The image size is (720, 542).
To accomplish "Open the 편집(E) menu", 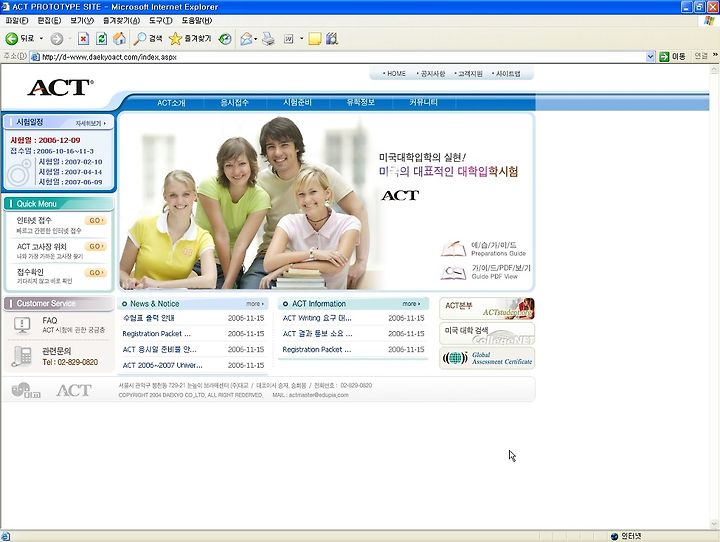I will click(x=49, y=21).
